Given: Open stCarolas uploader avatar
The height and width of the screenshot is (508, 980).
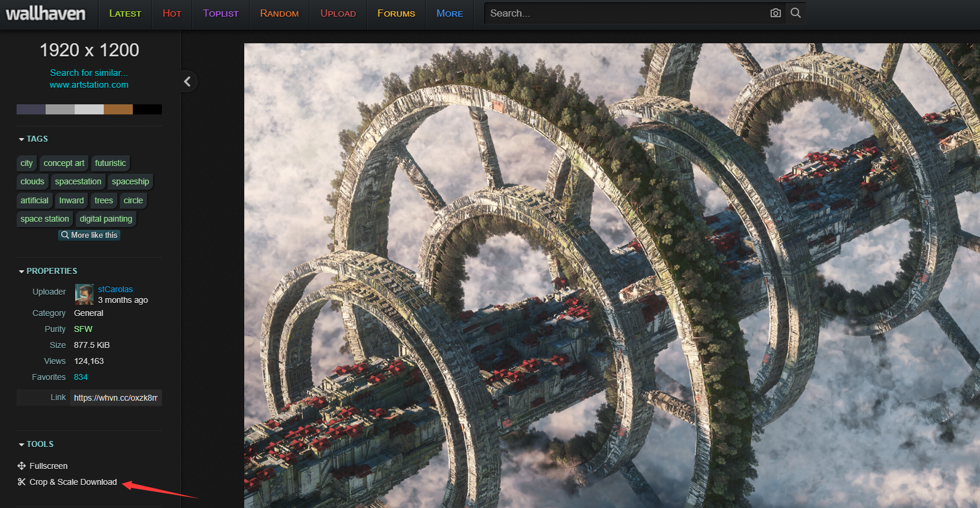Looking at the screenshot, I should click(84, 294).
